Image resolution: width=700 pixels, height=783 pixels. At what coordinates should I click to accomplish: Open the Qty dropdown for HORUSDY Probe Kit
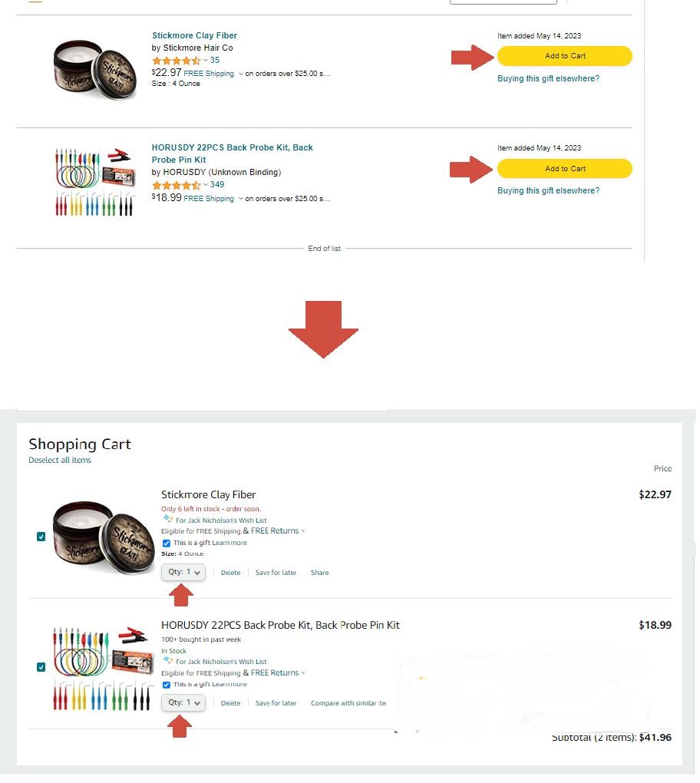tap(183, 702)
